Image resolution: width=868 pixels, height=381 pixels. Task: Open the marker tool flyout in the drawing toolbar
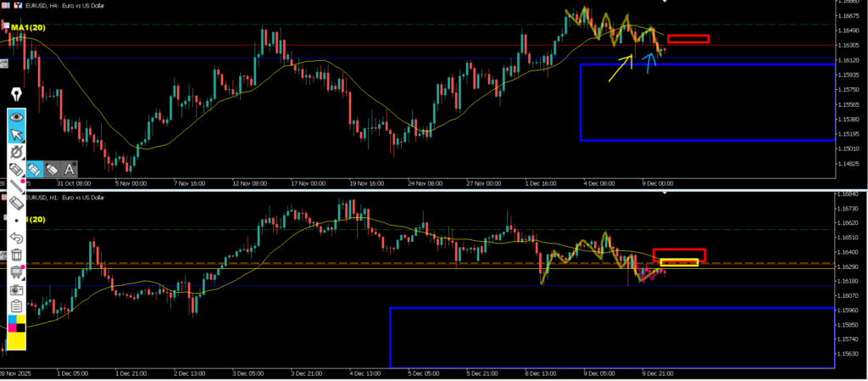(17, 169)
